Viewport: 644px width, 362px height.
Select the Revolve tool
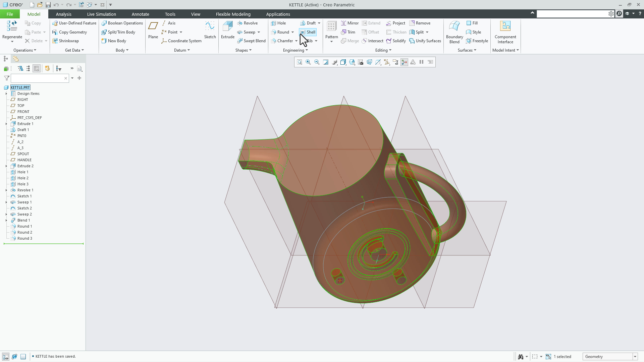[247, 23]
